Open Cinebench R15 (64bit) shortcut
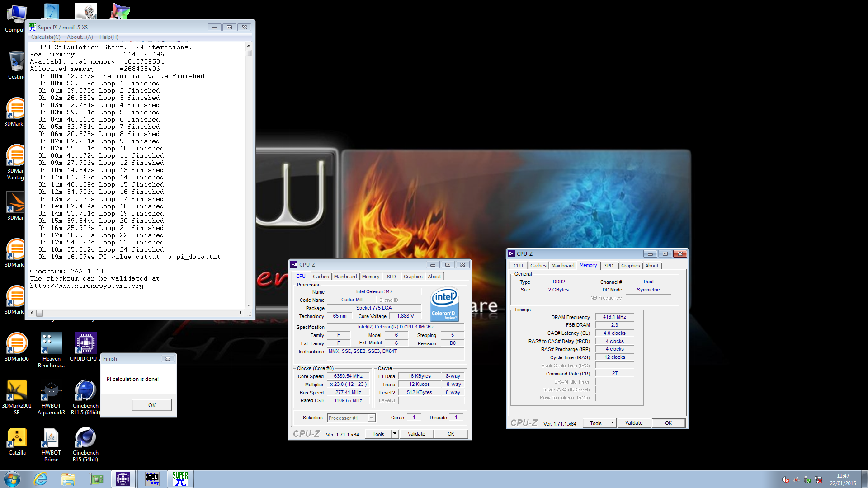This screenshot has width=868, height=488. click(85, 444)
